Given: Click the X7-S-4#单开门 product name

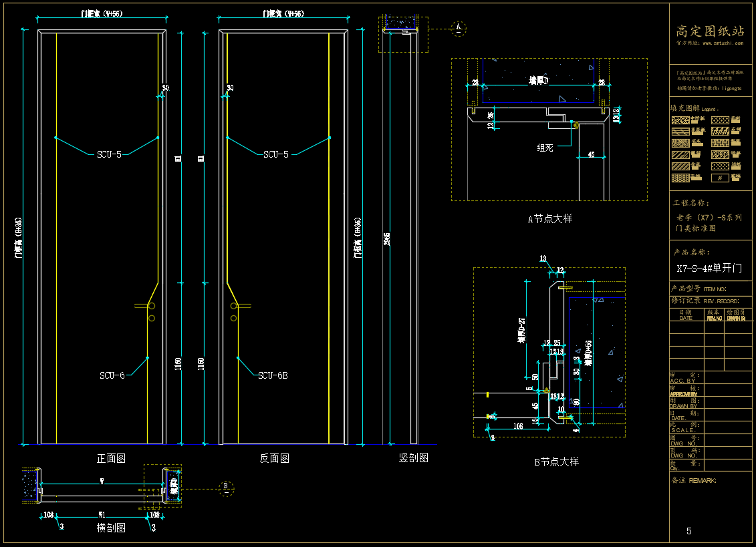Looking at the screenshot, I should coord(709,268).
